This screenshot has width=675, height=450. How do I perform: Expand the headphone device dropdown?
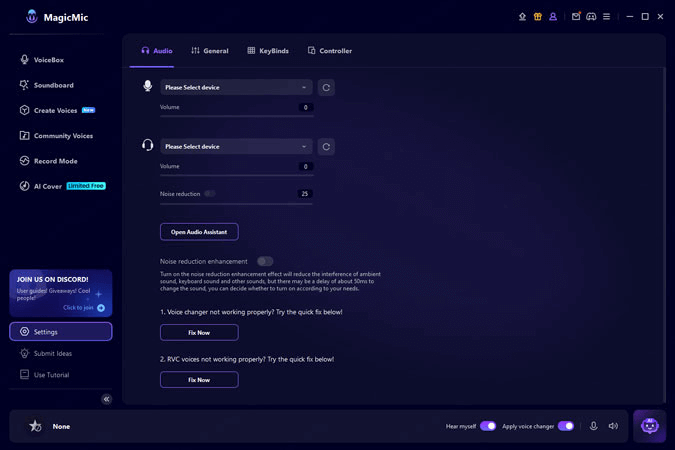point(236,146)
